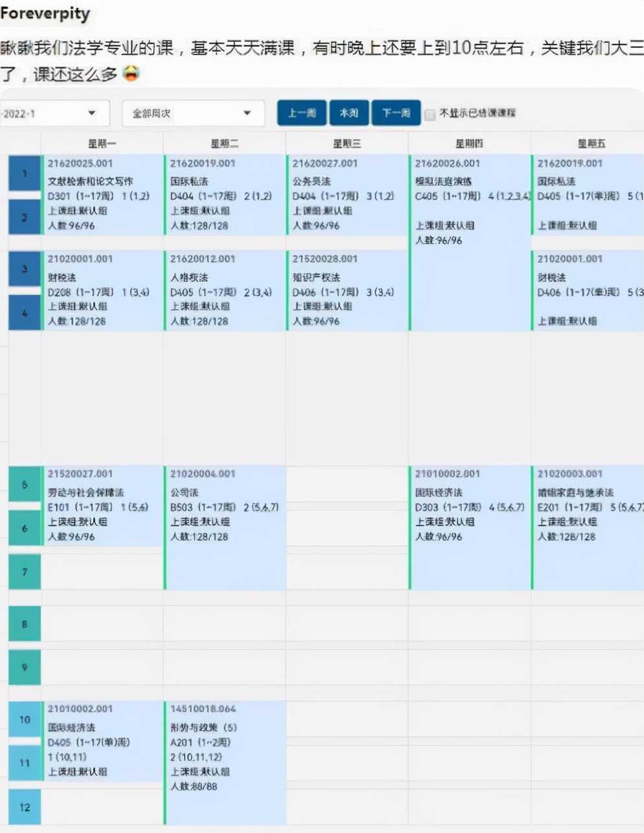
Task: Select the 星期一 column header
Action: [100, 143]
